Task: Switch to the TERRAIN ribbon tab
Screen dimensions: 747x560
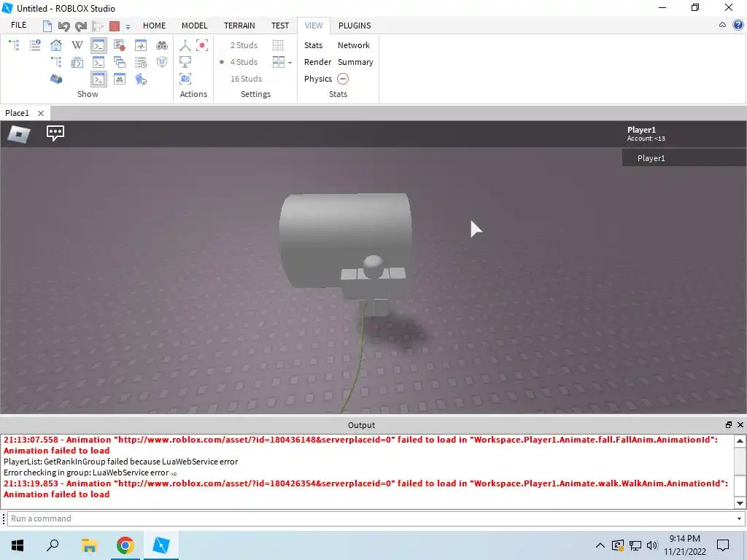Action: 239,26
